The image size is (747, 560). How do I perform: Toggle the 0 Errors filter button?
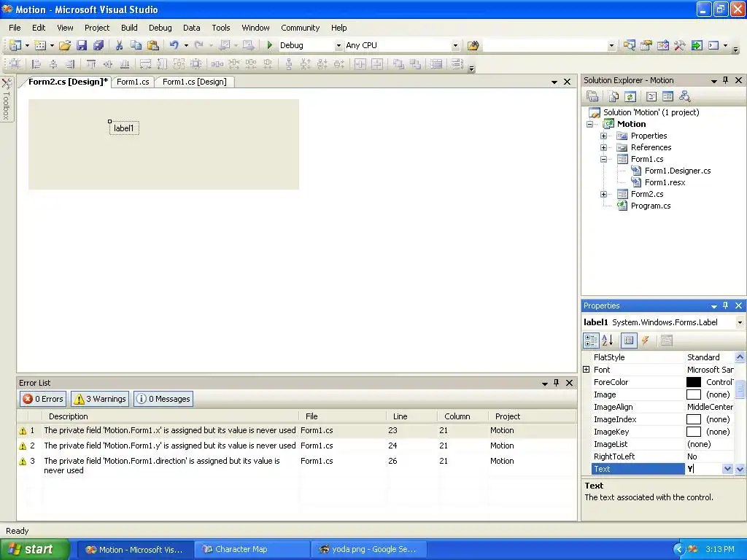point(43,399)
